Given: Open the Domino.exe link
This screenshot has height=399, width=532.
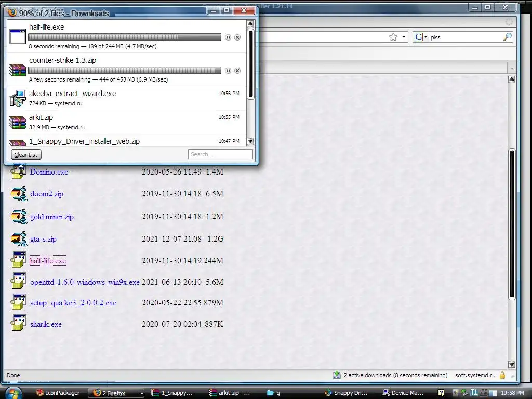Looking at the screenshot, I should [49, 172].
